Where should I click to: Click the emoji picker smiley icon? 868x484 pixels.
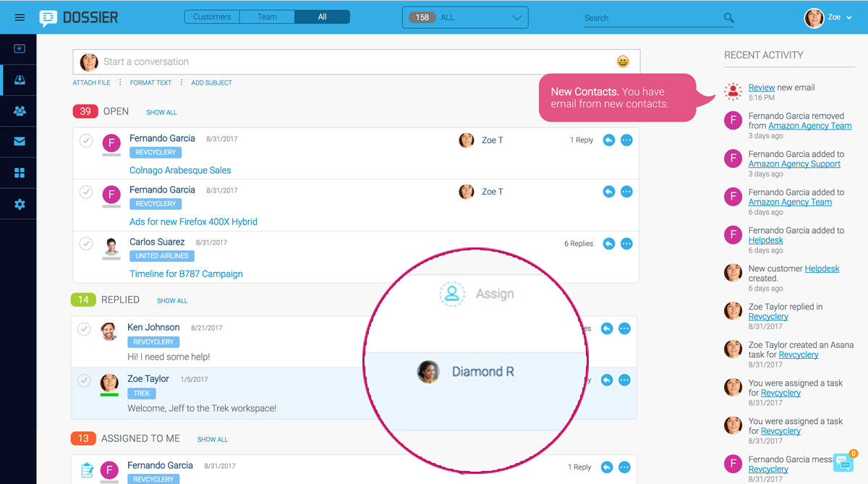[623, 62]
